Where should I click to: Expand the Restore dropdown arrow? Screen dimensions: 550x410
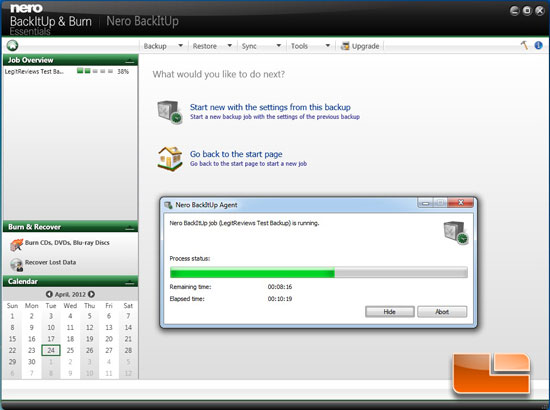click(230, 46)
